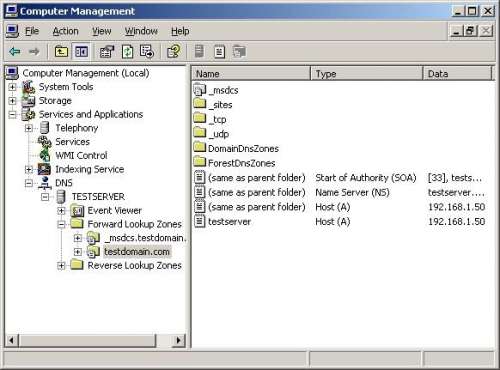This screenshot has width=500, height=370.
Task: Sort list by the Name column header
Action: pyautogui.click(x=251, y=74)
